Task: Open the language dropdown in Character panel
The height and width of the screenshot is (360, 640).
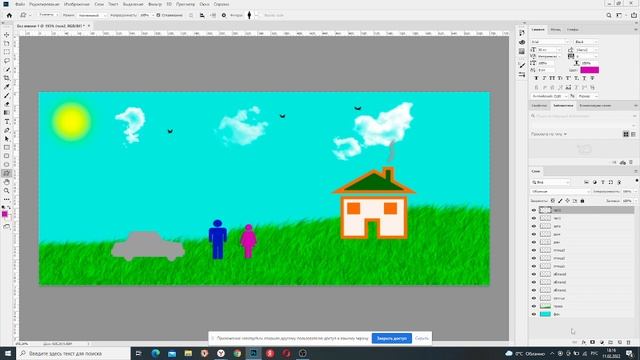Action: click(549, 96)
